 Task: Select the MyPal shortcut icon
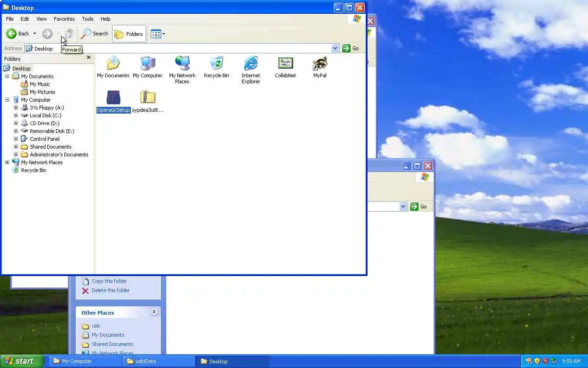coord(320,67)
